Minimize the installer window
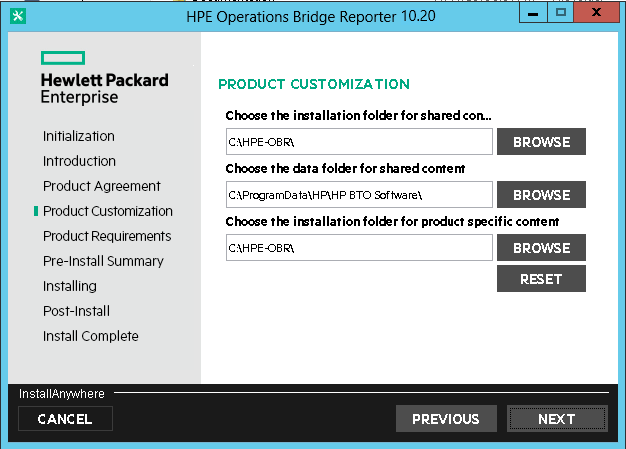This screenshot has height=449, width=626. pos(533,13)
